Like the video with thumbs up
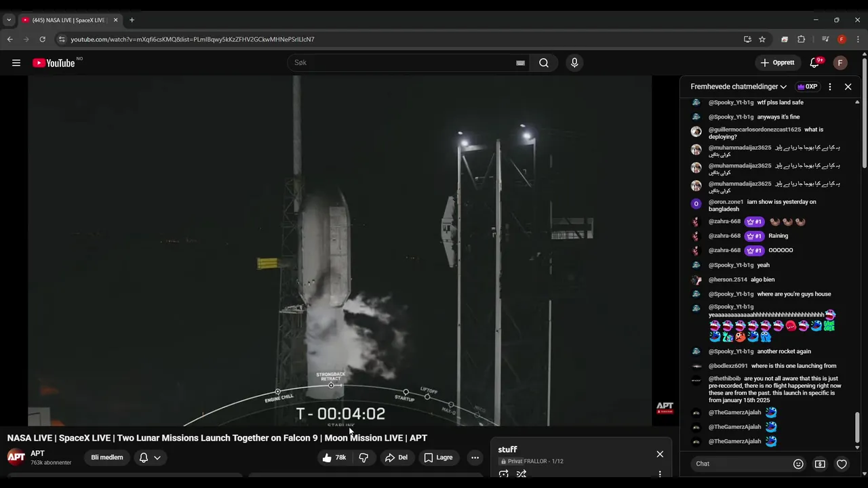The width and height of the screenshot is (868, 488). coord(334,457)
